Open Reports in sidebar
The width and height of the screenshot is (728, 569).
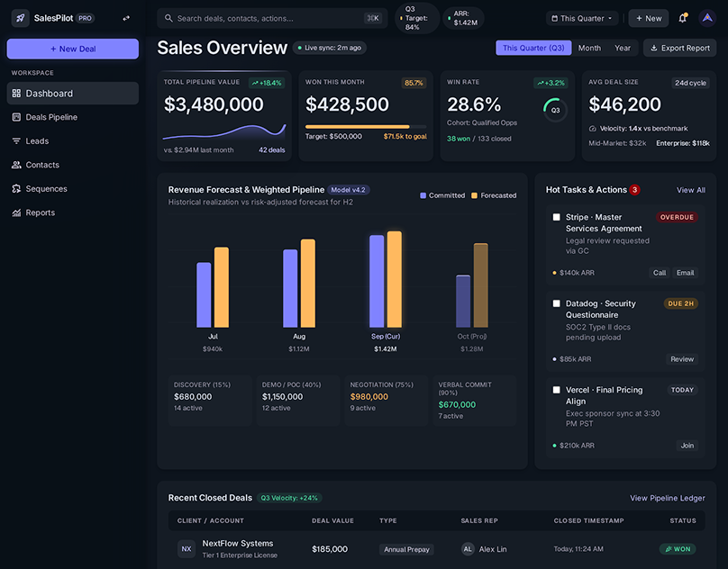pyautogui.click(x=73, y=212)
